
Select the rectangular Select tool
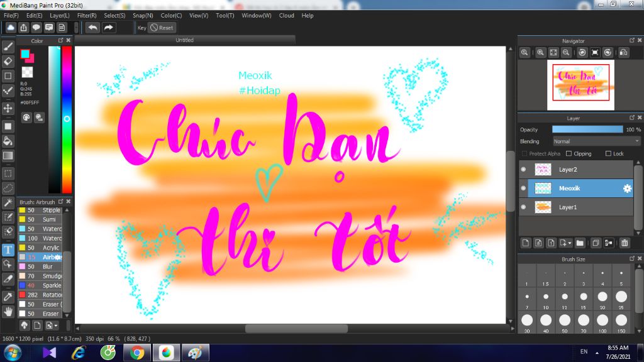coord(8,173)
